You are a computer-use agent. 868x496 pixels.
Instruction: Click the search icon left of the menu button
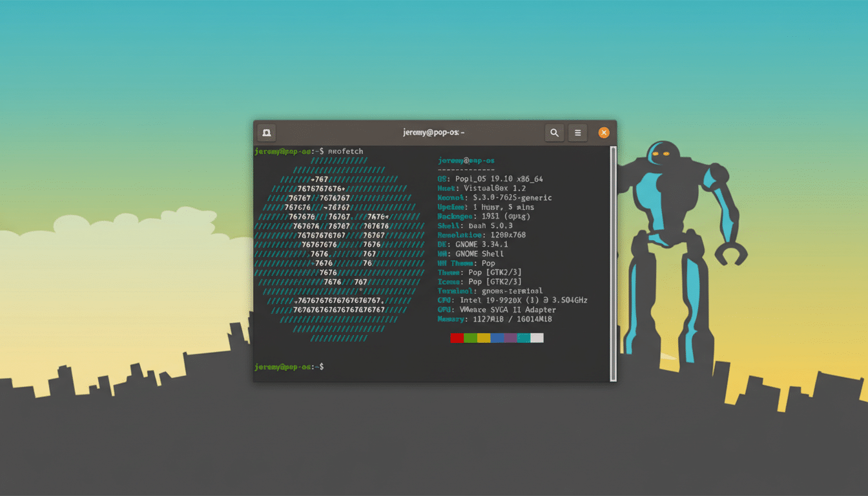tap(554, 132)
